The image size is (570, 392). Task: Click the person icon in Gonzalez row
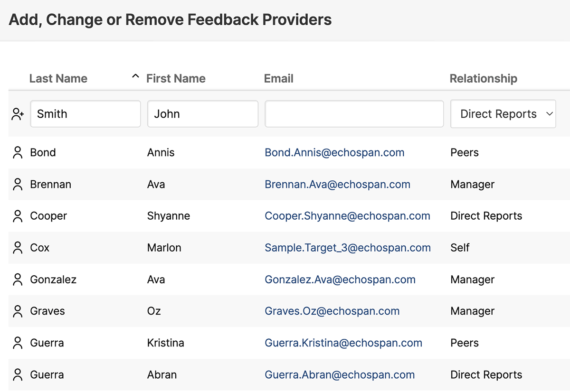click(x=18, y=280)
